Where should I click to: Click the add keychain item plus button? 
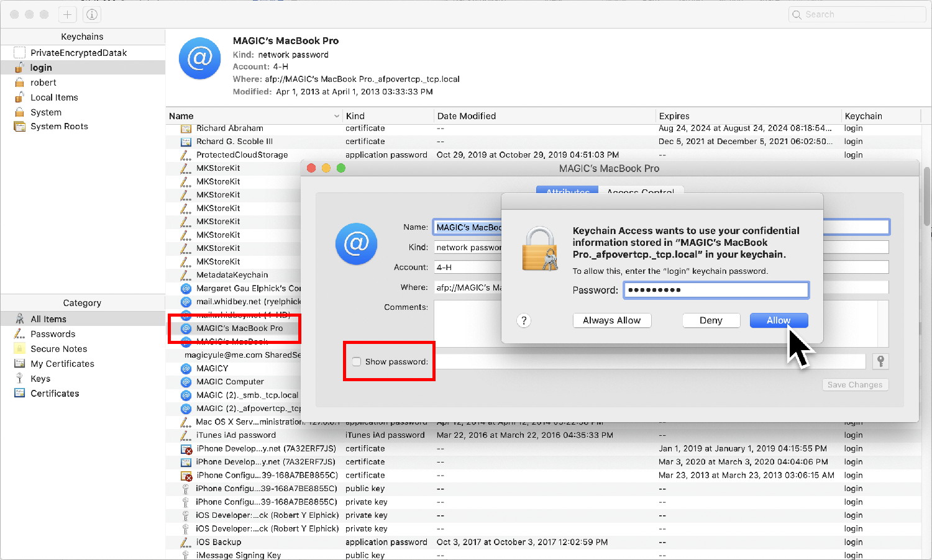(x=67, y=14)
